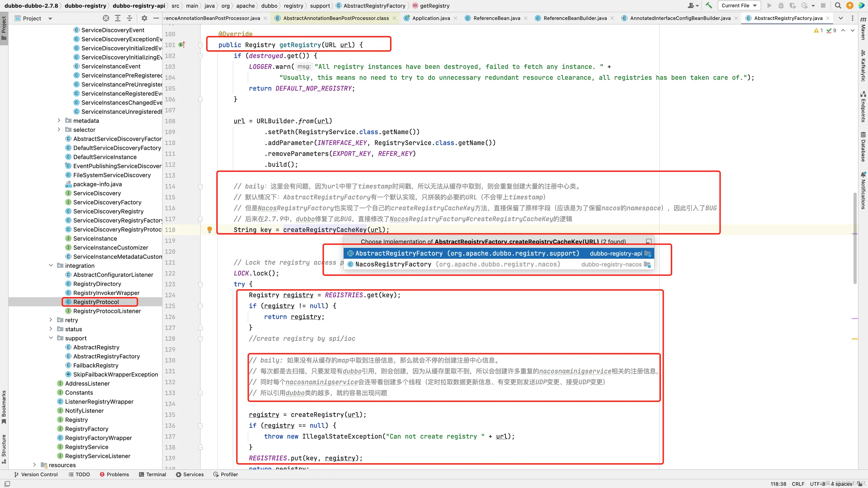Click the dubbo-registry-api breadcrumb
The height and width of the screenshot is (488, 868).
click(138, 5)
